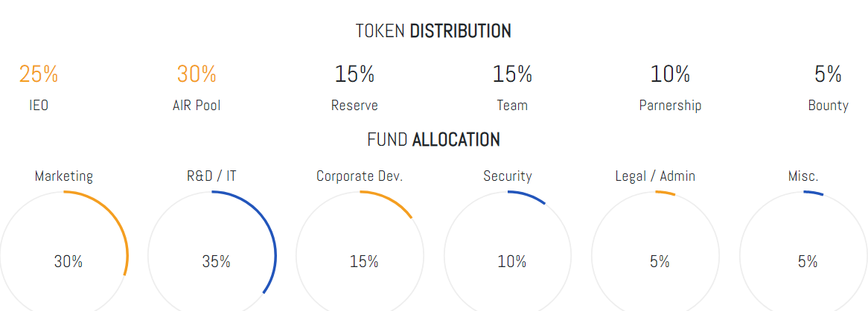Select the 35% value in R&D circle

tap(216, 262)
